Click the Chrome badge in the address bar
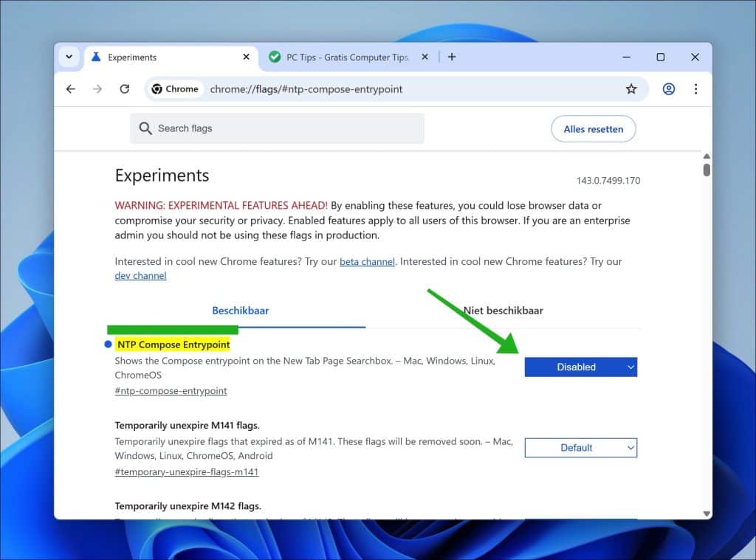Viewport: 756px width, 560px height. tap(175, 89)
